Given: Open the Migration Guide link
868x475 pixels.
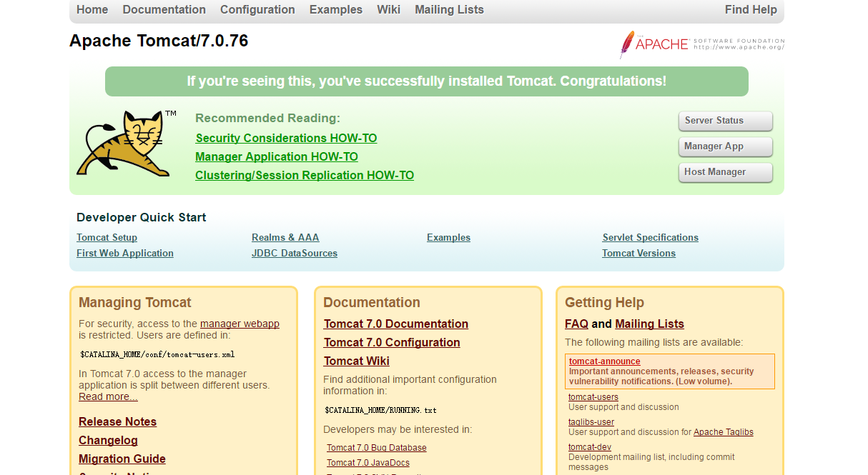Looking at the screenshot, I should [x=122, y=459].
